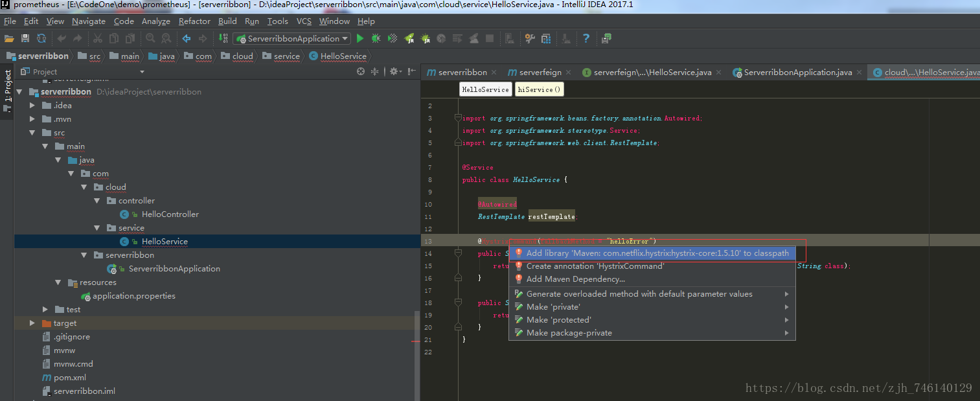Switch to the ServerribbonApplication.java tab
This screenshot has height=401, width=980.
797,73
